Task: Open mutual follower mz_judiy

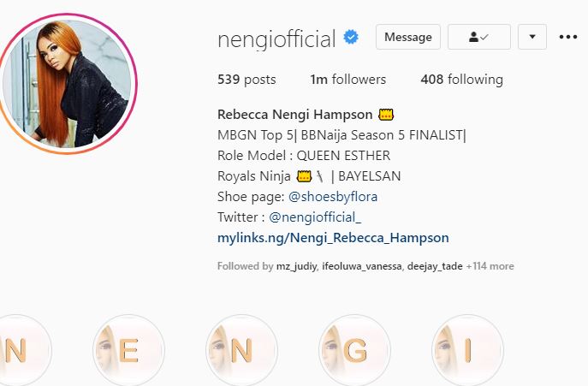Action: (x=297, y=266)
